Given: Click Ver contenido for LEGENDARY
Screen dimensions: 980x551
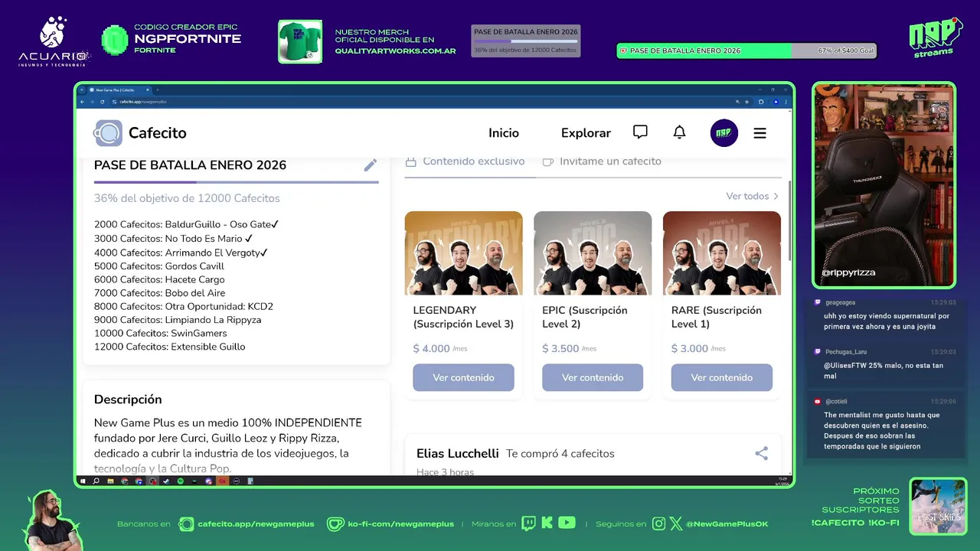Looking at the screenshot, I should [x=463, y=377].
